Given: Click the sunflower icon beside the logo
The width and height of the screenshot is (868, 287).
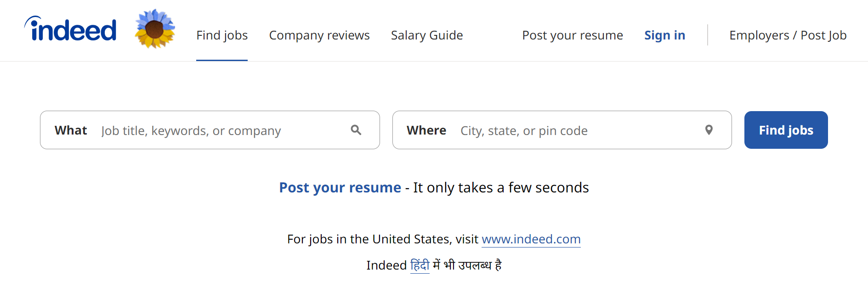Looking at the screenshot, I should (155, 29).
